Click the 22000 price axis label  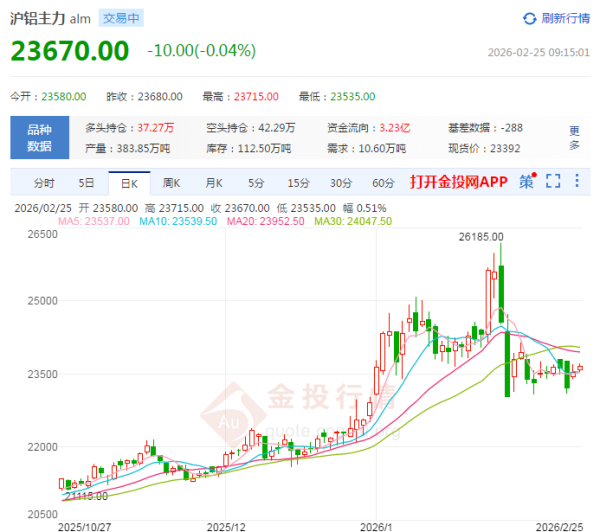click(42, 447)
